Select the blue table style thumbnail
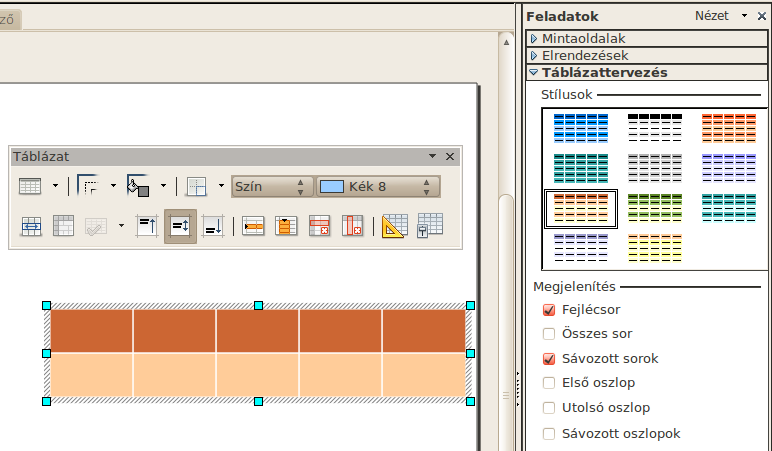Screen dimensions: 772x451 tap(581, 128)
